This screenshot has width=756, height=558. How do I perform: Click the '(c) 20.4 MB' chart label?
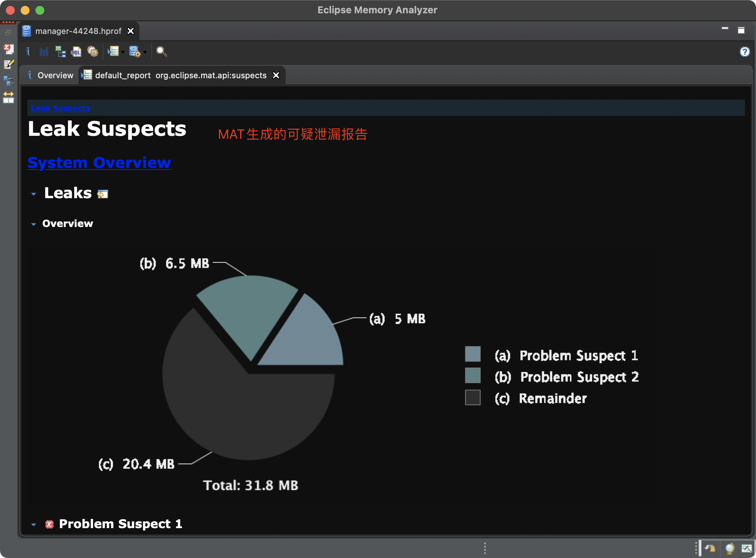click(x=137, y=464)
